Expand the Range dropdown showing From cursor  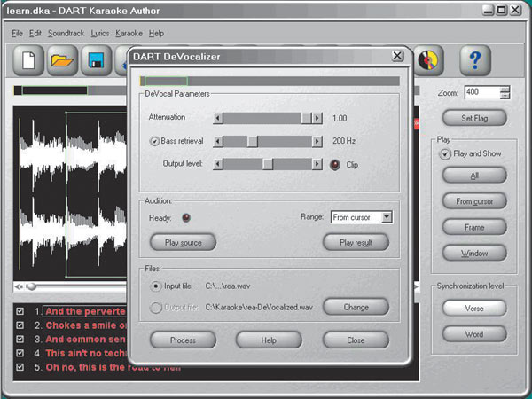click(386, 216)
